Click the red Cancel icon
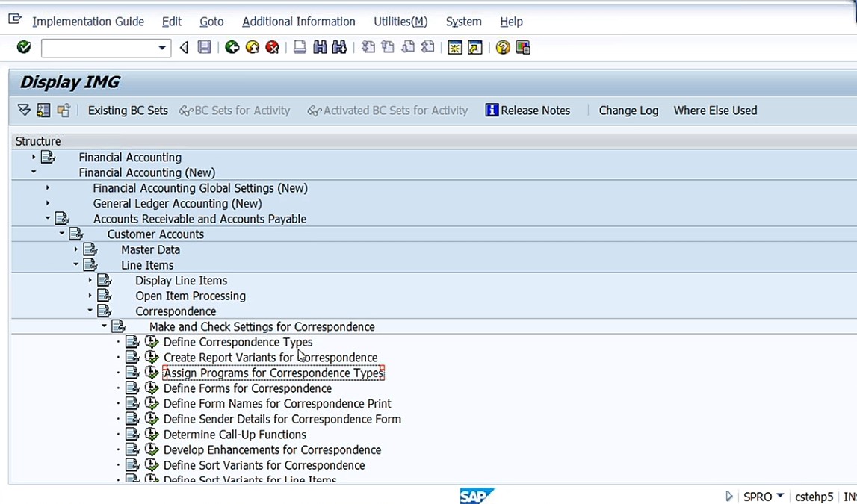Image resolution: width=857 pixels, height=504 pixels. tap(272, 48)
